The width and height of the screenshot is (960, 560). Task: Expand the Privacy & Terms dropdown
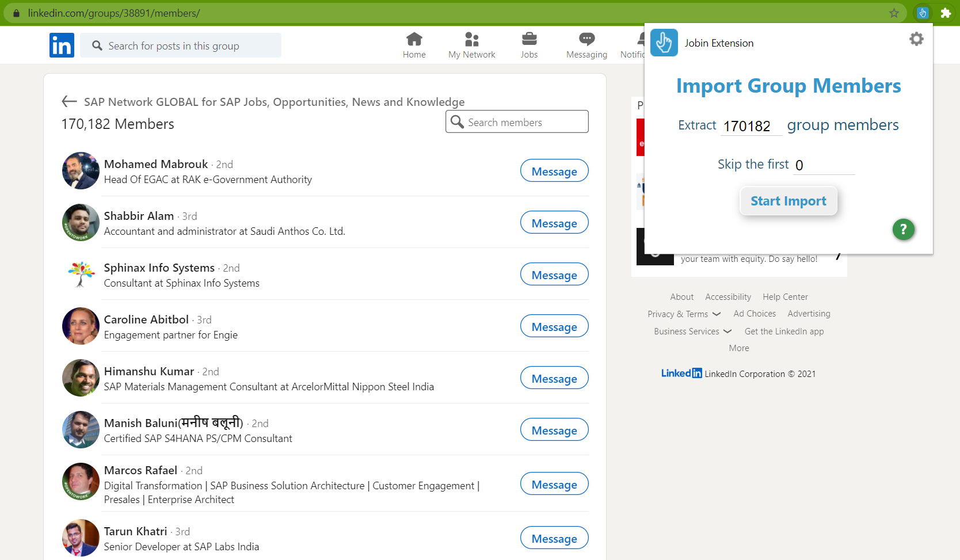point(684,314)
